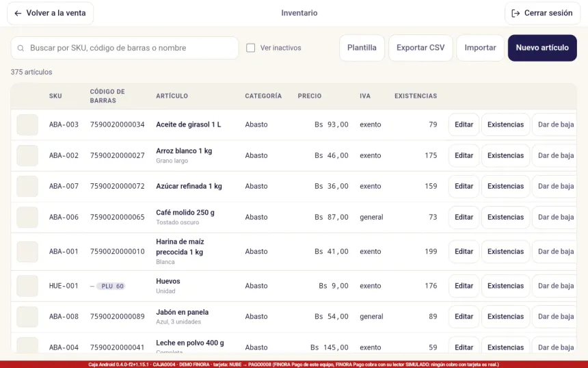
Task: Click the EXISTENCIAS column header
Action: coord(416,96)
